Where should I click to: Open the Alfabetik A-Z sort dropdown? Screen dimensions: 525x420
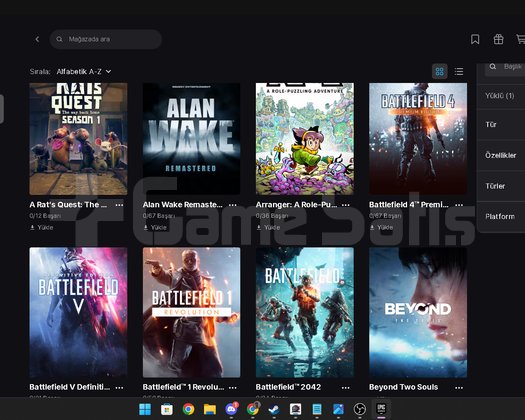tap(84, 71)
